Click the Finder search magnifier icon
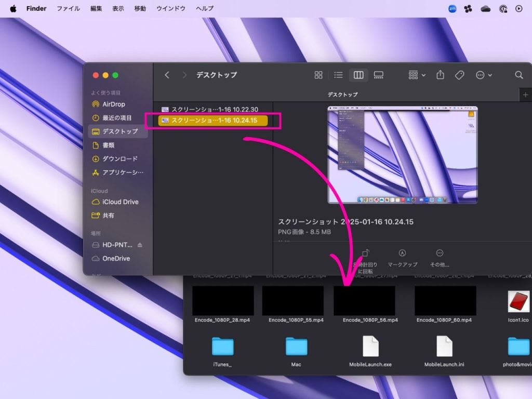The image size is (532, 399). (518, 75)
